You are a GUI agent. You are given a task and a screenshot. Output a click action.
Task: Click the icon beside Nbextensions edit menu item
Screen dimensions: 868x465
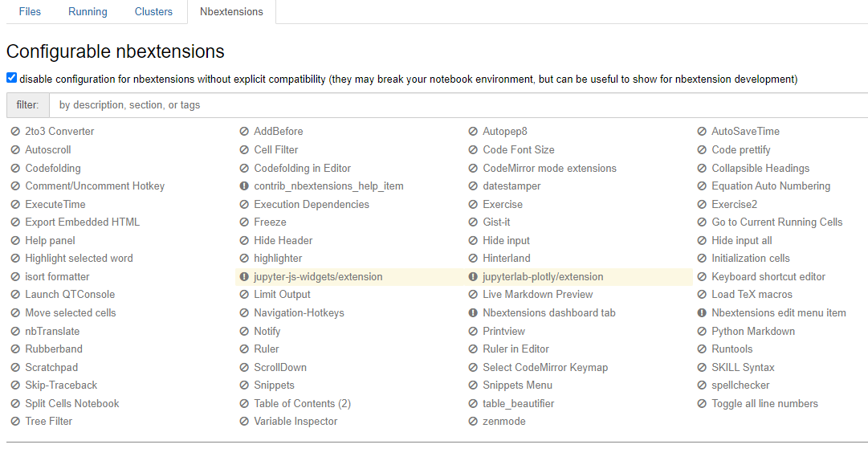(x=702, y=313)
